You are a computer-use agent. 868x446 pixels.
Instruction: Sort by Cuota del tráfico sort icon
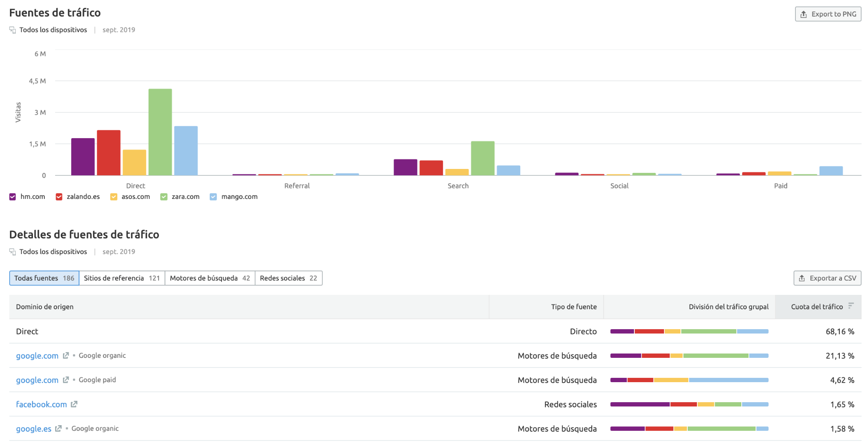pos(851,306)
